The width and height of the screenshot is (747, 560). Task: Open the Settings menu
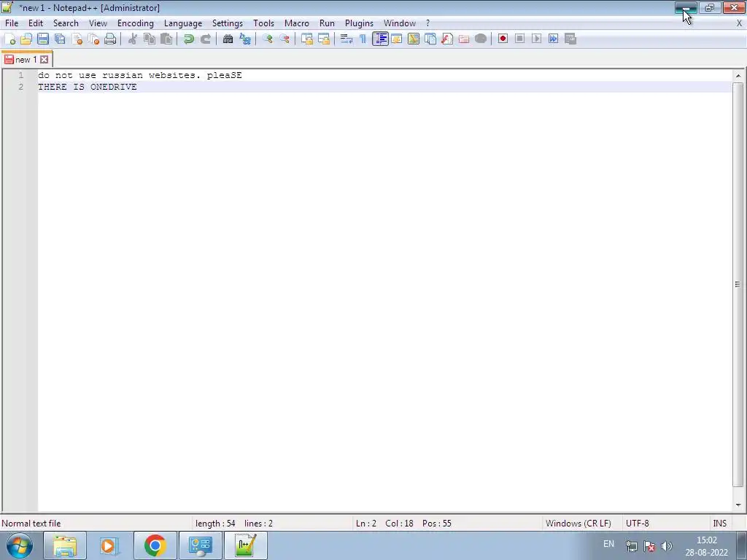tap(228, 23)
